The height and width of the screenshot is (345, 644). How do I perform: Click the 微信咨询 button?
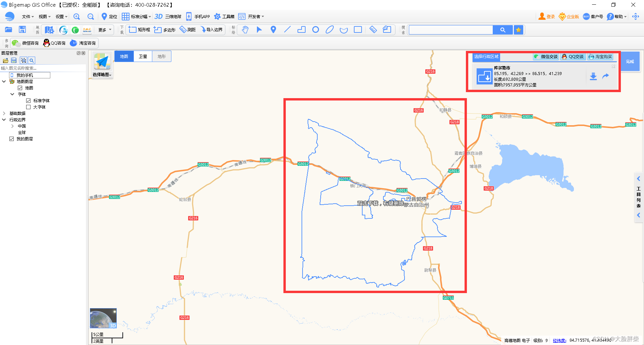pyautogui.click(x=25, y=43)
